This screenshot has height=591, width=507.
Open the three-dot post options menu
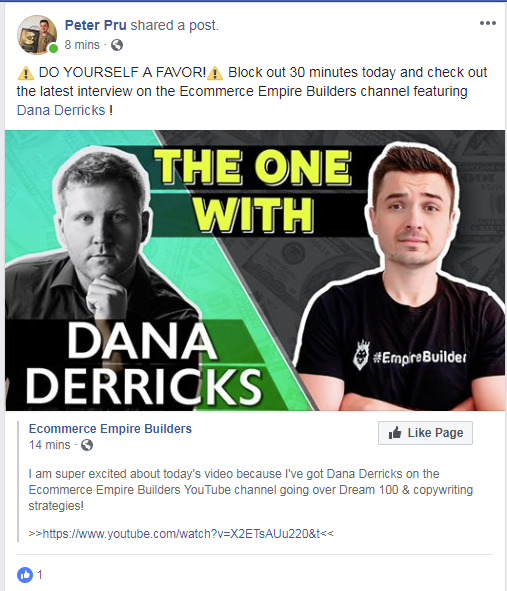pos(487,23)
